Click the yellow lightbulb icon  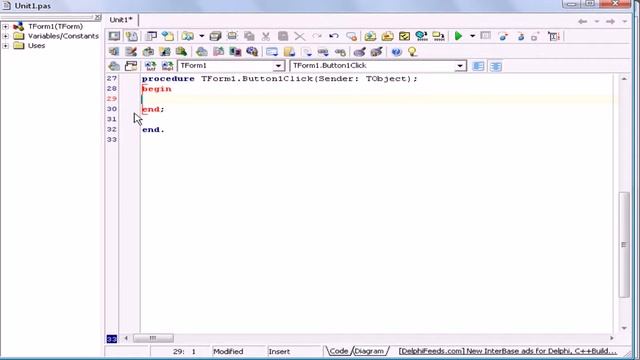tap(412, 52)
